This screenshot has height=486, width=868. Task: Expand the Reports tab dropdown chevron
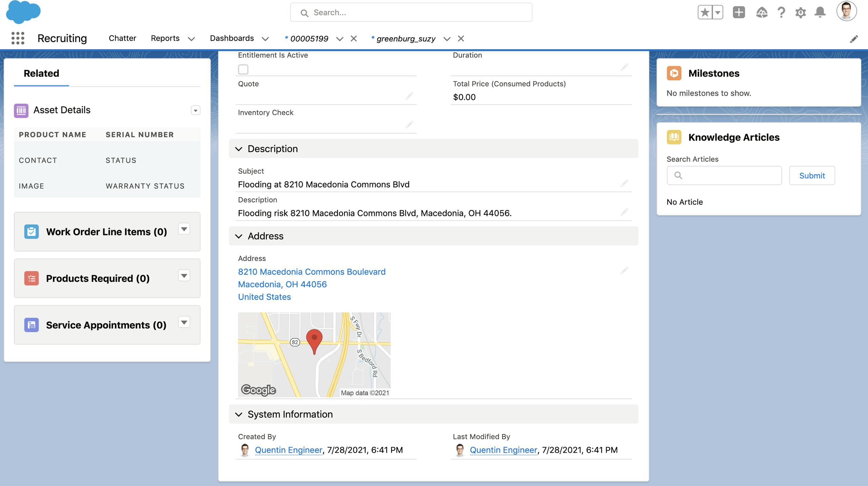(x=192, y=39)
